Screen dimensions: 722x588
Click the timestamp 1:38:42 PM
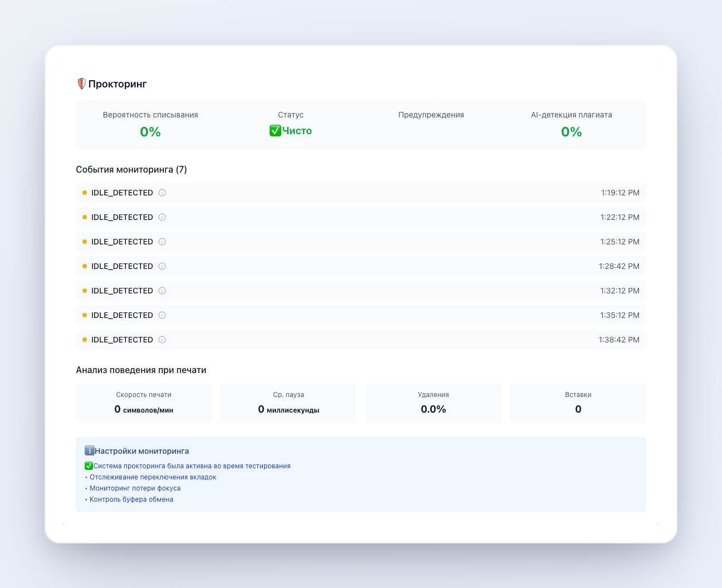click(x=619, y=340)
